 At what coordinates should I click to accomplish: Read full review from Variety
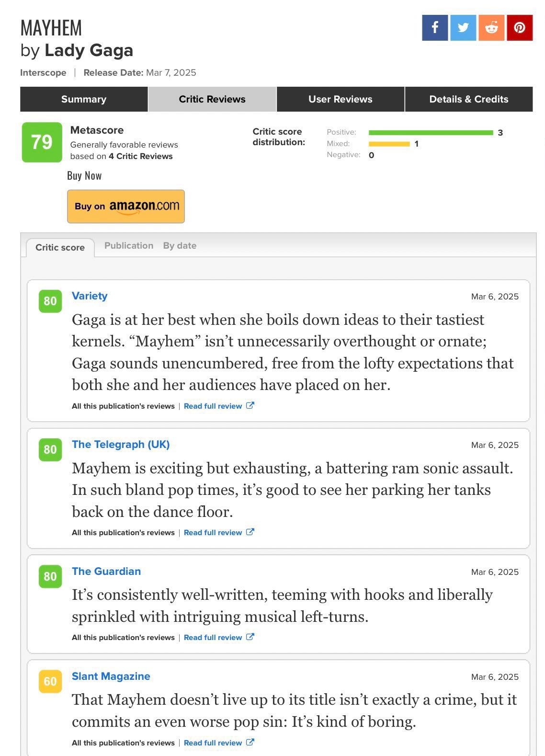tap(213, 406)
